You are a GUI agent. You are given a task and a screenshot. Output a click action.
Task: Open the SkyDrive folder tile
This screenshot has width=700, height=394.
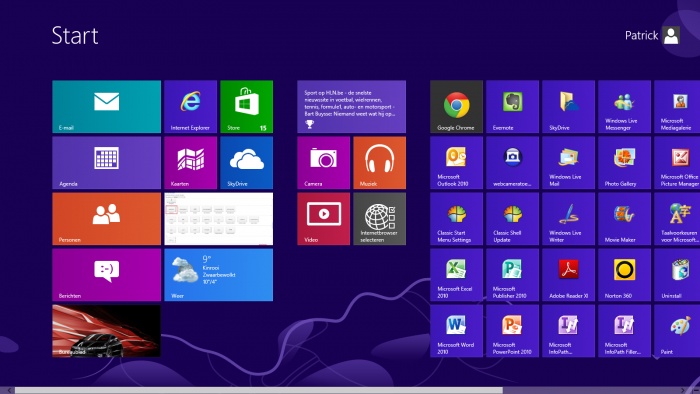coord(568,107)
